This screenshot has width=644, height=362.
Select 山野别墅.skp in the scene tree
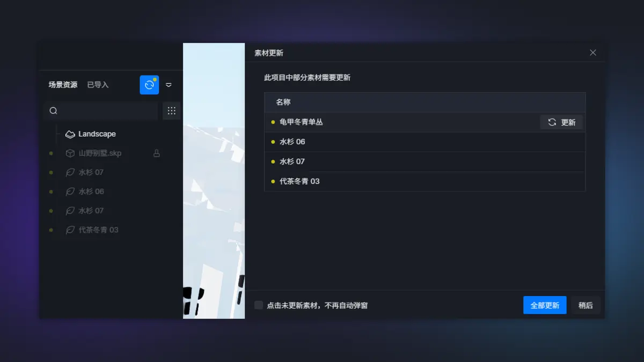point(100,153)
